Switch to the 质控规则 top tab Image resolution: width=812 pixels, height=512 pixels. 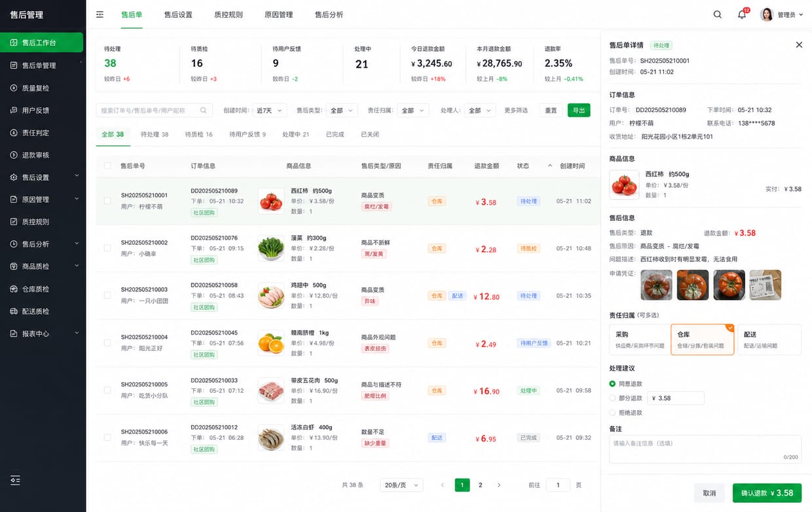(x=228, y=14)
